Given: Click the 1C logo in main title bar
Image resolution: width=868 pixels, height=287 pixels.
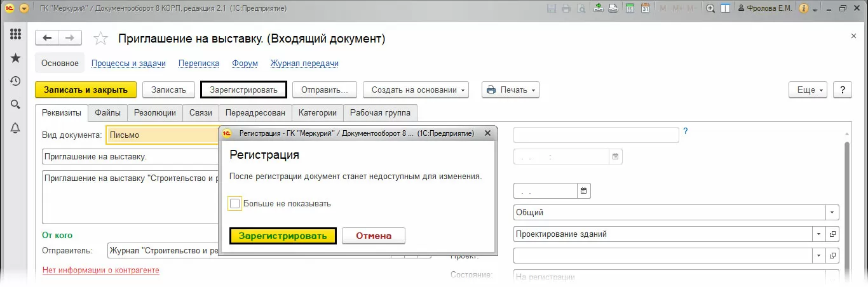Looking at the screenshot, I should coord(9,9).
